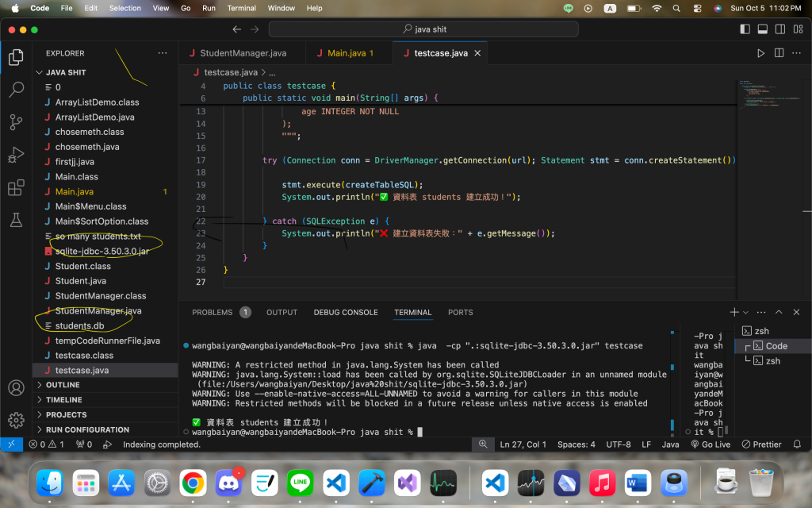This screenshot has height=508, width=812.
Task: Open LF end of line selector
Action: coord(646,444)
